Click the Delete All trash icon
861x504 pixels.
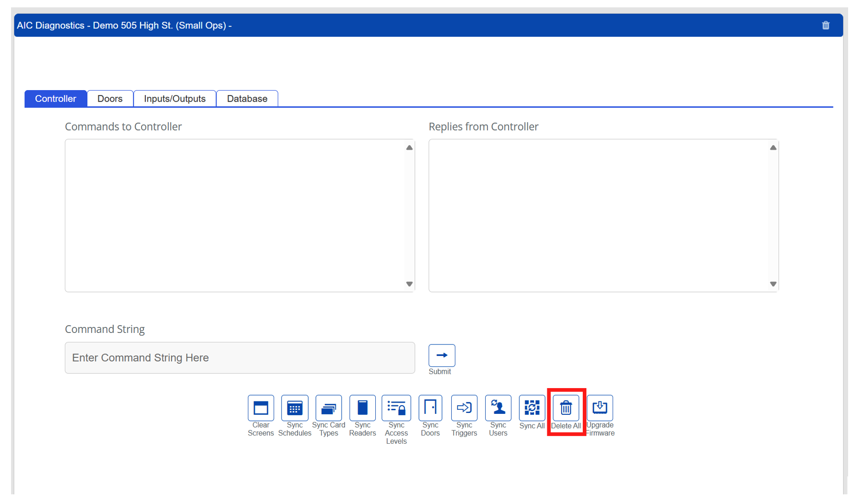click(566, 408)
